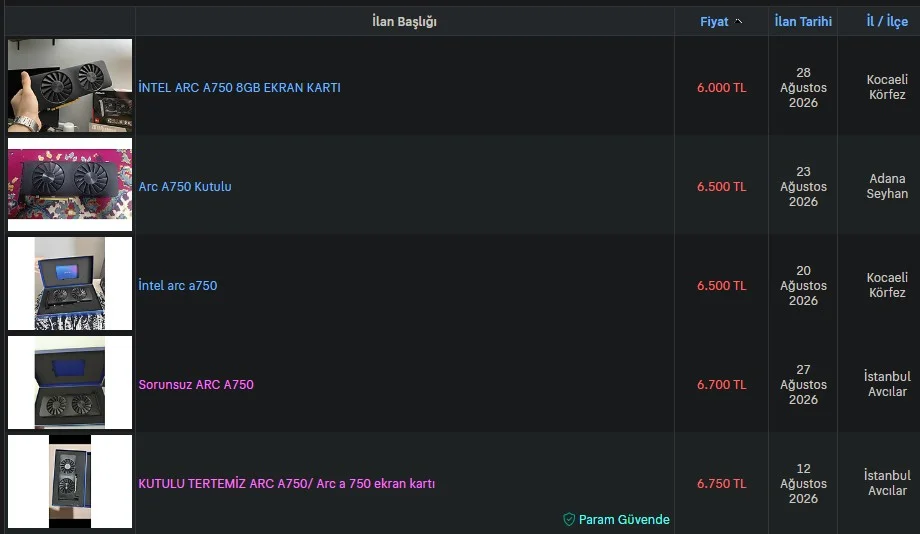Click the 28 Ağustos 2026 date
Image resolution: width=920 pixels, height=534 pixels.
[x=803, y=87]
